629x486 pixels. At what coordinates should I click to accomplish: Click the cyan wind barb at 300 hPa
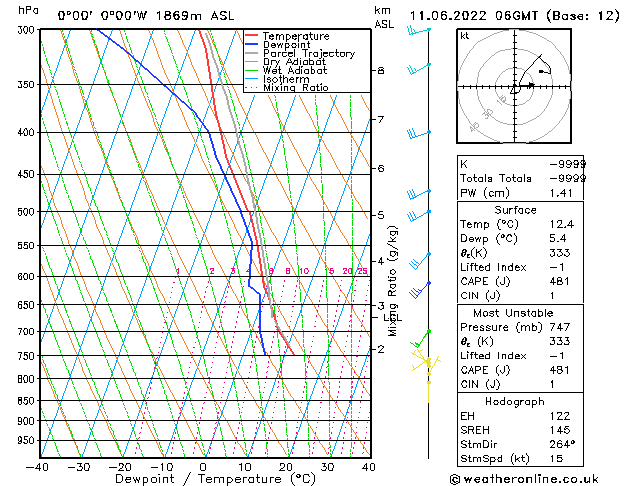418,30
